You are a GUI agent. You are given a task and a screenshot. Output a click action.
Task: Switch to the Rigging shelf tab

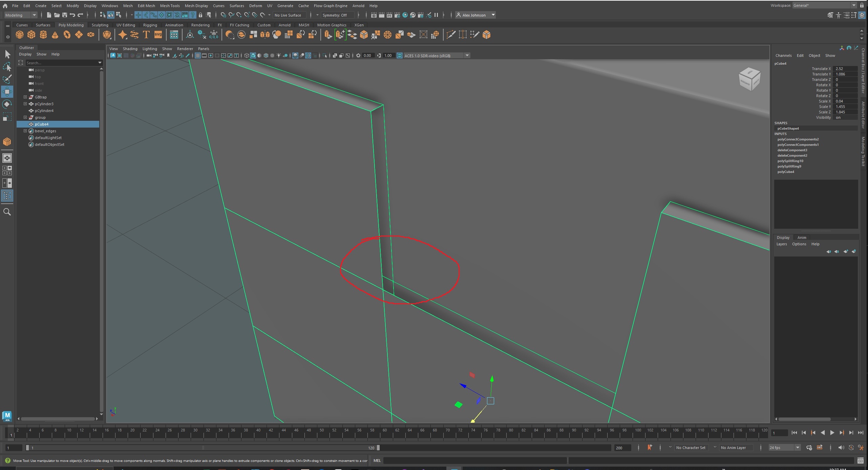tap(150, 25)
